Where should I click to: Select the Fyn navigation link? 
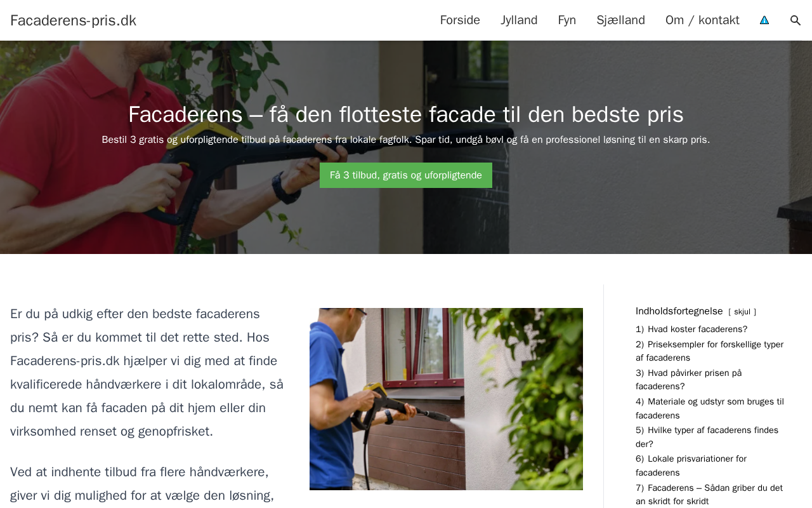[567, 20]
